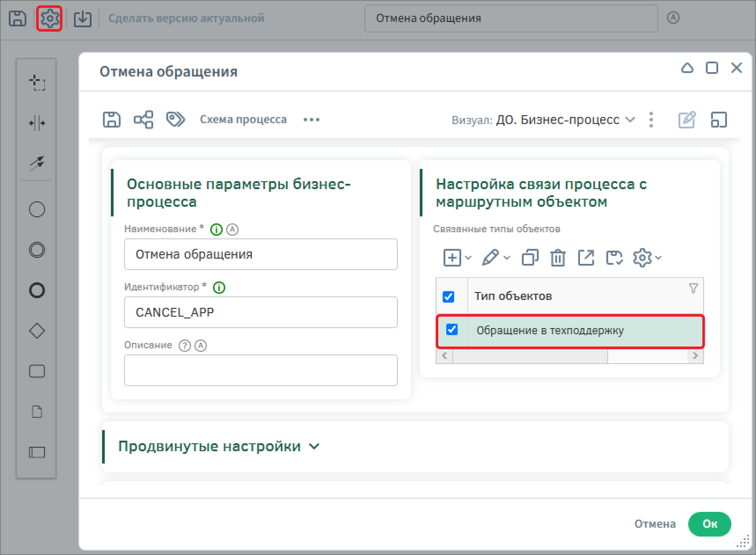Uncheck the 'Обращение в техподдержку' row checkbox
Screen dimensions: 756x555
(452, 329)
